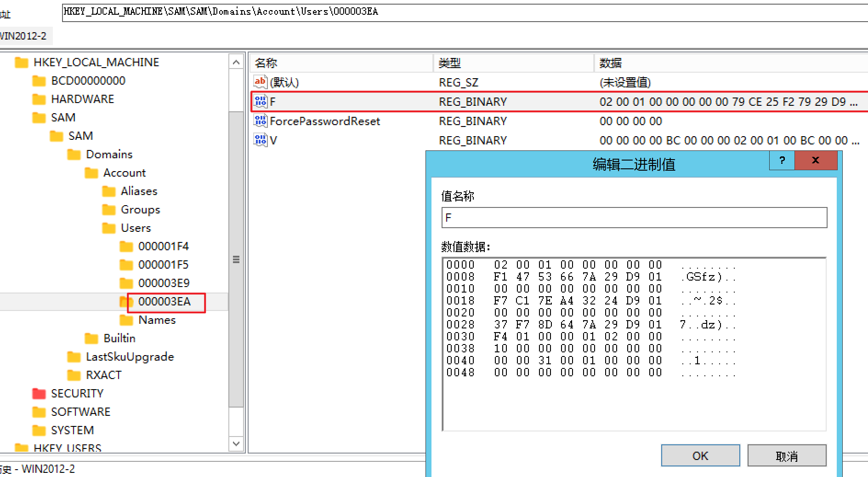Click the SYSTEM folder icon
The width and height of the screenshot is (868, 477).
tap(39, 430)
